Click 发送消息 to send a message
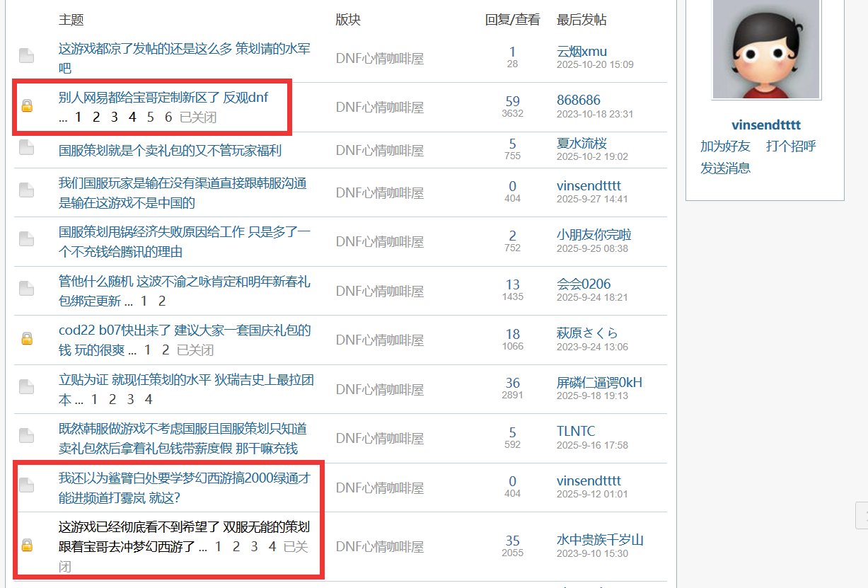This screenshot has height=588, width=868. click(x=725, y=168)
